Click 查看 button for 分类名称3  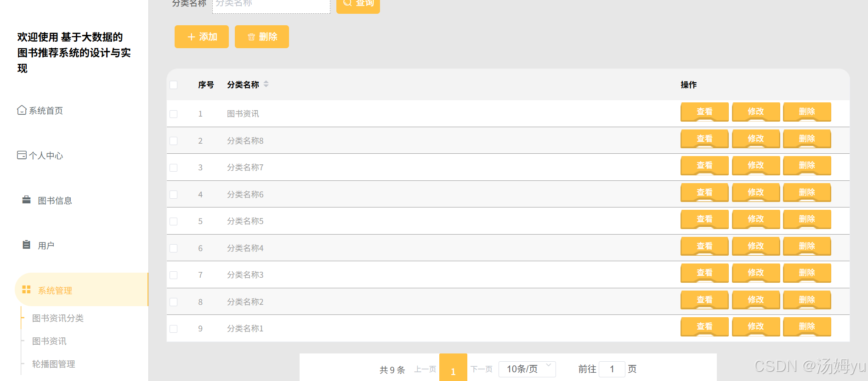(x=704, y=273)
